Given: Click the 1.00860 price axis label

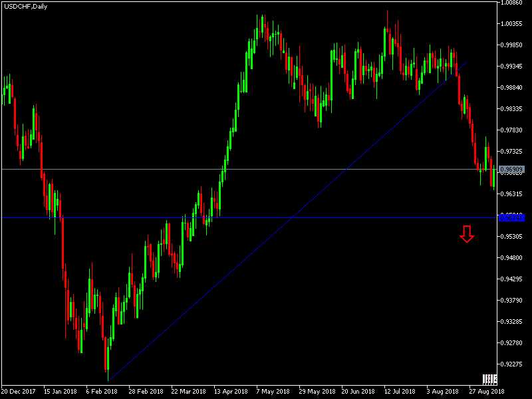Looking at the screenshot, I should (x=511, y=3).
